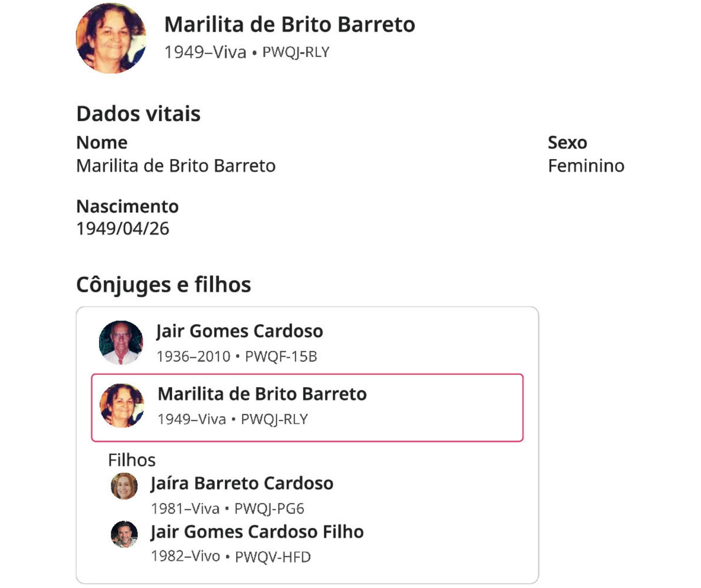Click the Nascimento field label
The width and height of the screenshot is (701, 588).
point(127,207)
